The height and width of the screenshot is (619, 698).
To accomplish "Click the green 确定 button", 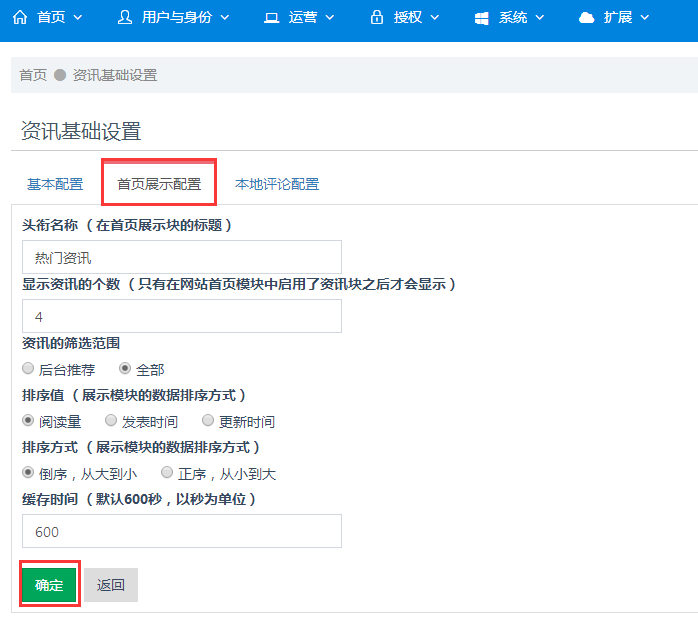I will click(x=49, y=585).
